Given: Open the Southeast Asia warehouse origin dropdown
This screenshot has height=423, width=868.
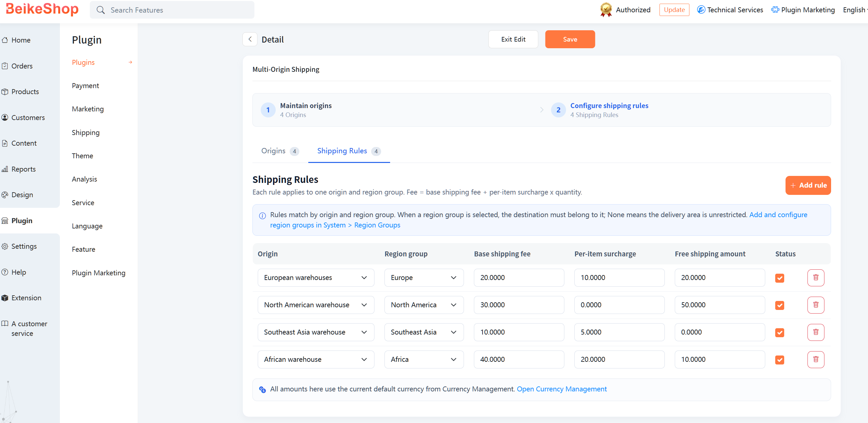Looking at the screenshot, I should (316, 332).
